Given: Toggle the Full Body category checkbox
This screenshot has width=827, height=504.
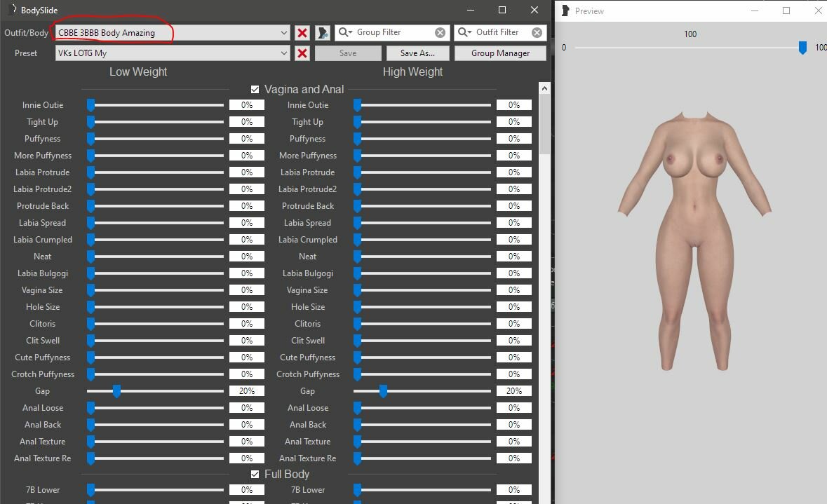Looking at the screenshot, I should pyautogui.click(x=255, y=475).
